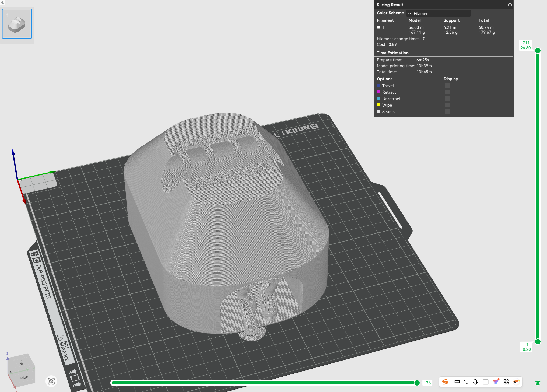Select the plate 1 thumbnail
Image resolution: width=547 pixels, height=392 pixels.
[17, 23]
